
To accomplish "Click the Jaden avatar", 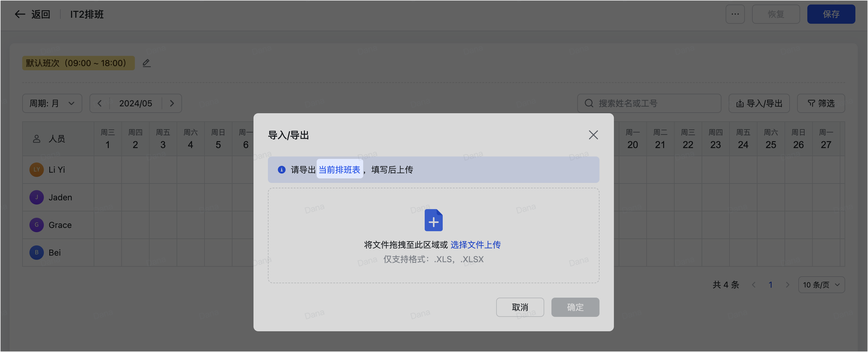I will point(36,197).
